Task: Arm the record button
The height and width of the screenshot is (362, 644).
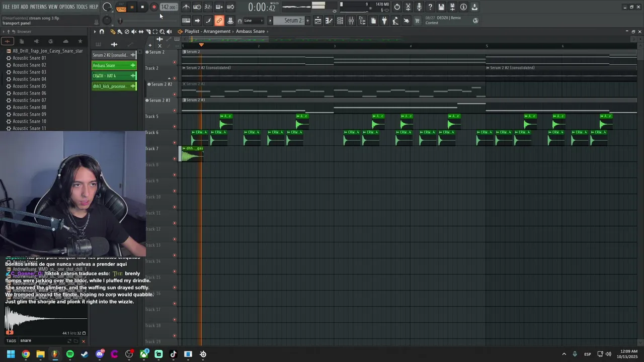Action: click(154, 7)
